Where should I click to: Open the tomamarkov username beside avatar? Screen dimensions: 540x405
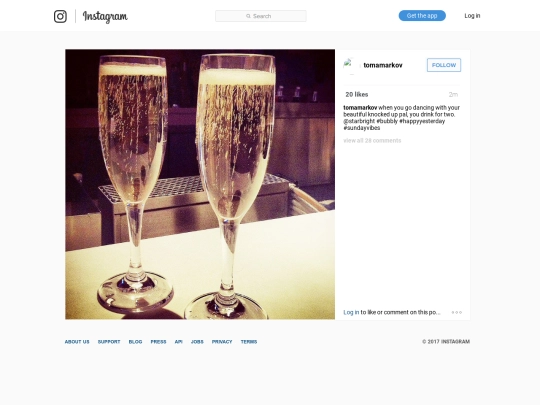tap(383, 65)
